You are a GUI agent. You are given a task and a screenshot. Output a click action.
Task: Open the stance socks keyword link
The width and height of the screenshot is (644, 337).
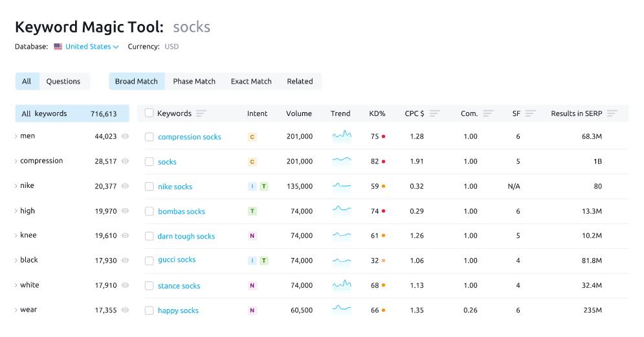(x=179, y=286)
